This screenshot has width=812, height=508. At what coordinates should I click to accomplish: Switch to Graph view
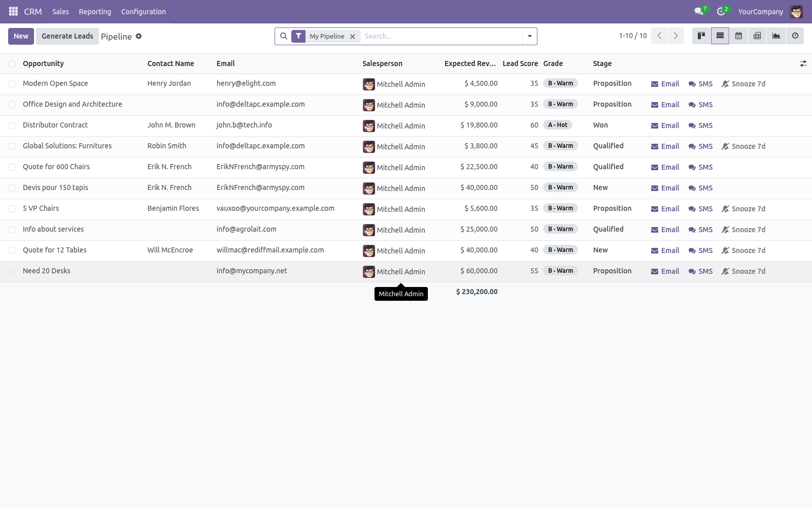776,36
